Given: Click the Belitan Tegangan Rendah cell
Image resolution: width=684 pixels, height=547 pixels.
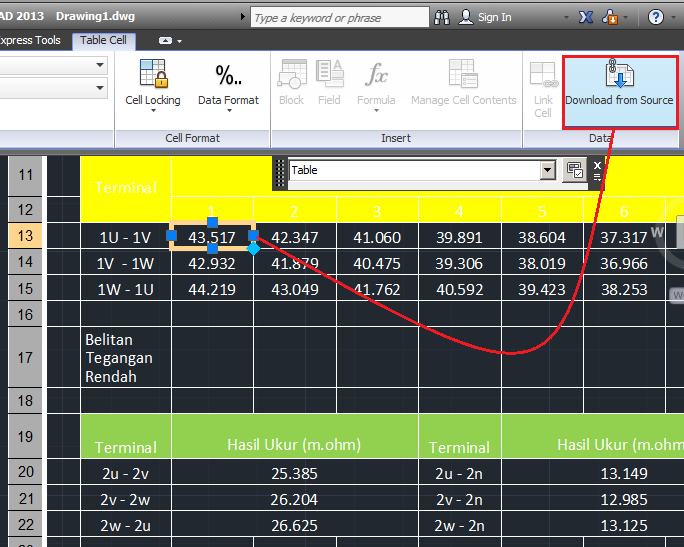Looking at the screenshot, I should pos(126,358).
